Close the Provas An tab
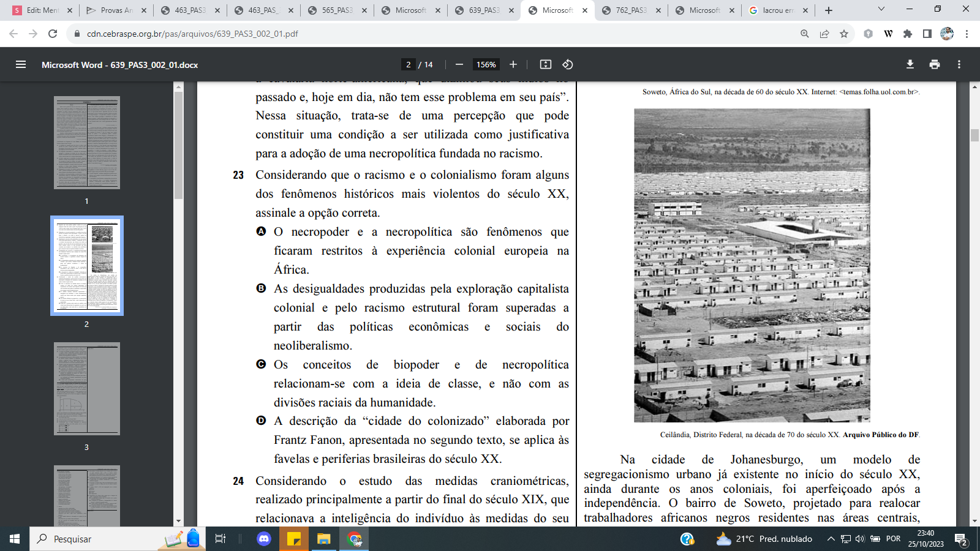The height and width of the screenshot is (551, 980). (x=144, y=10)
